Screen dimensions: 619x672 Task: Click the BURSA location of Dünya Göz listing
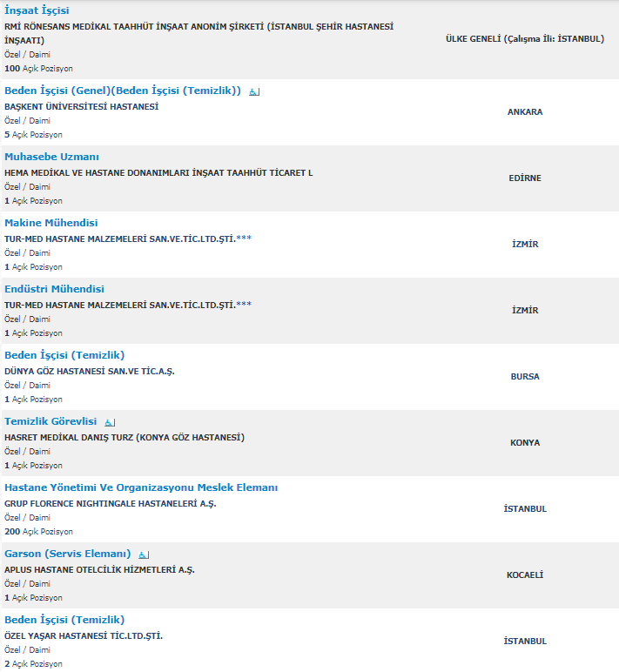click(x=525, y=377)
